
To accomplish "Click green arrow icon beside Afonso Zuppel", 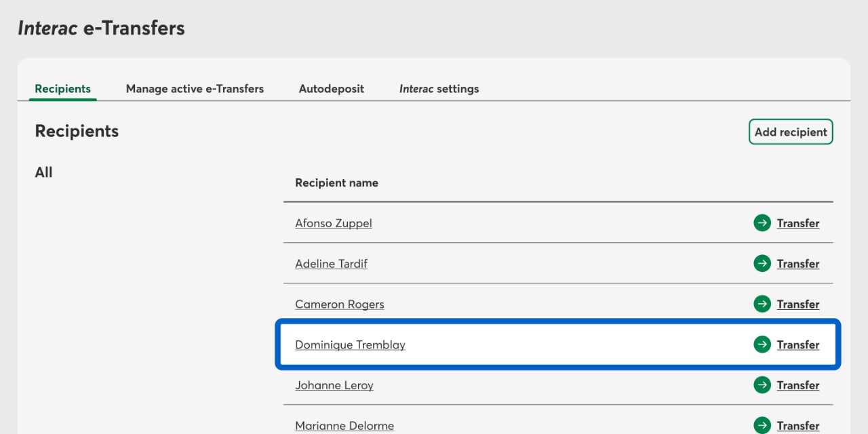I will [762, 223].
